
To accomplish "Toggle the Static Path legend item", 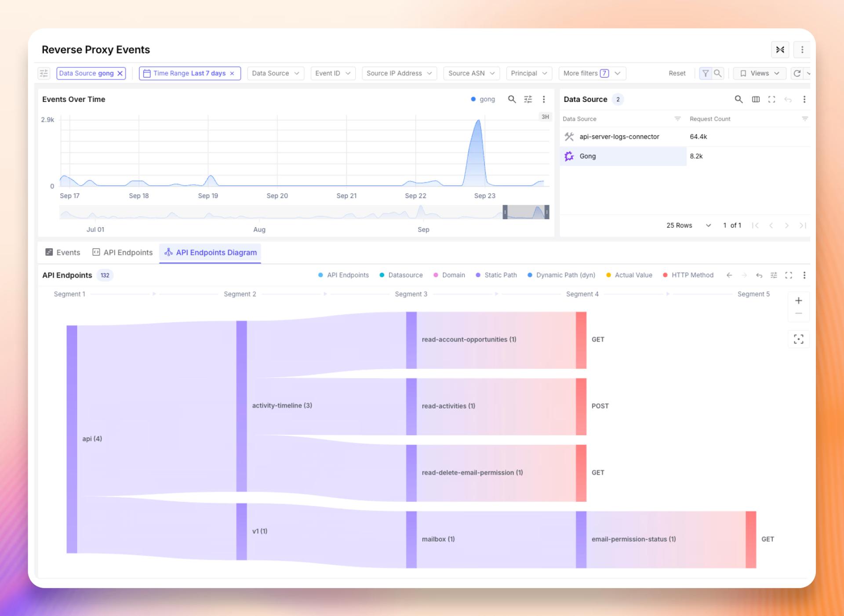I will pos(496,275).
